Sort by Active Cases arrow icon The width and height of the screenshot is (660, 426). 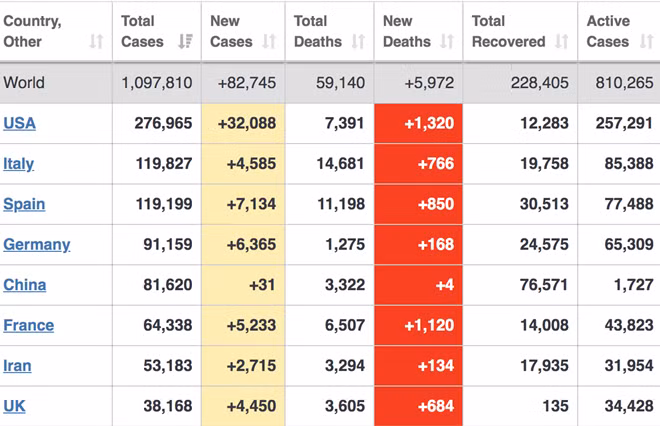pos(647,41)
